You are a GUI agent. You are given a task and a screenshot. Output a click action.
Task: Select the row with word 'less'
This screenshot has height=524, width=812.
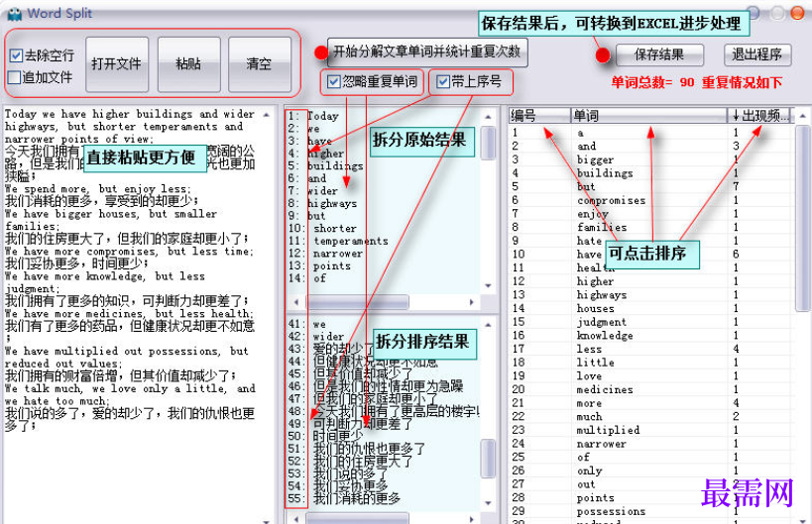tap(650, 349)
